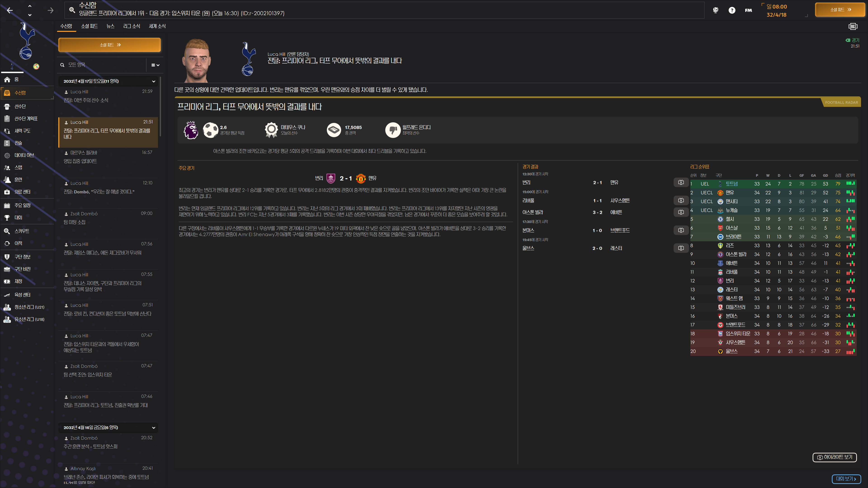Open the help question mark icon
Image resolution: width=868 pixels, height=488 pixels.
click(x=731, y=10)
